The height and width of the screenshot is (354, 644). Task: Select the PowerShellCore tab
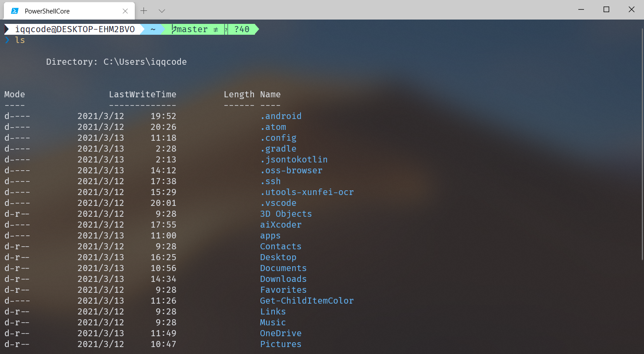(x=69, y=11)
